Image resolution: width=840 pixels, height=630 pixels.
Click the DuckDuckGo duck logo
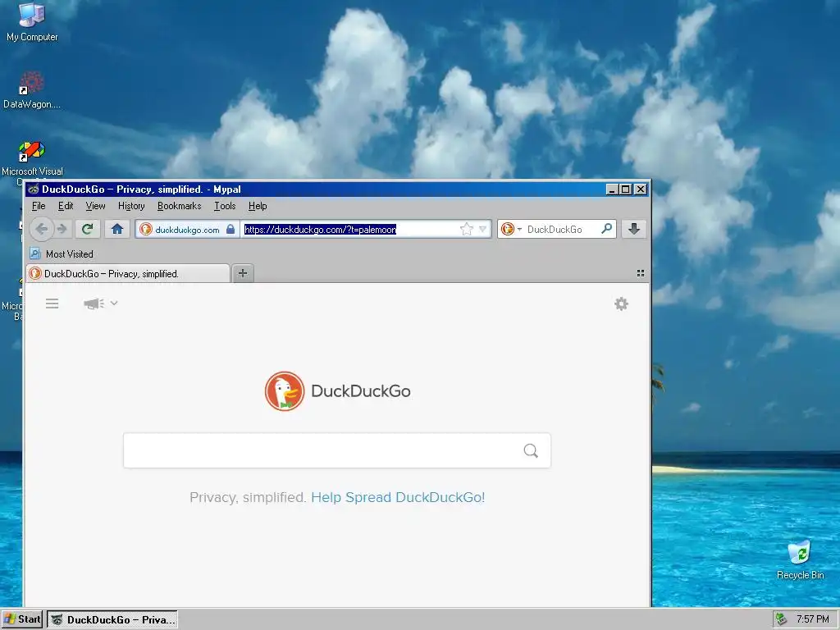(x=285, y=391)
